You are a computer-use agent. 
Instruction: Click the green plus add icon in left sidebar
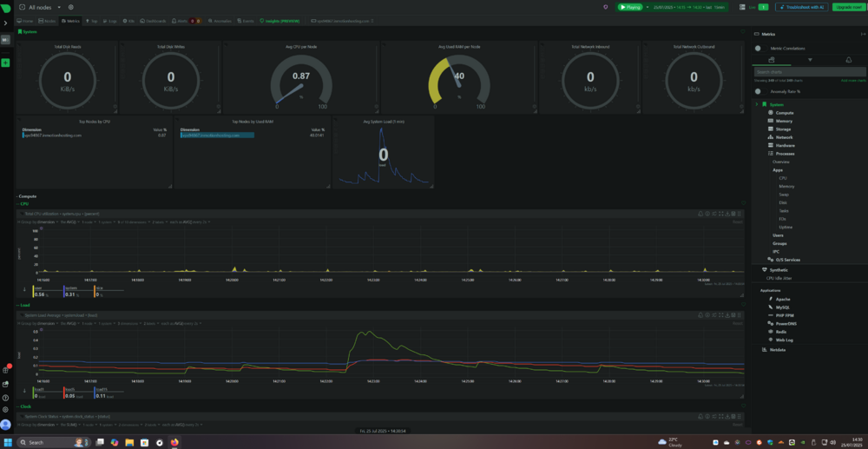coord(5,63)
